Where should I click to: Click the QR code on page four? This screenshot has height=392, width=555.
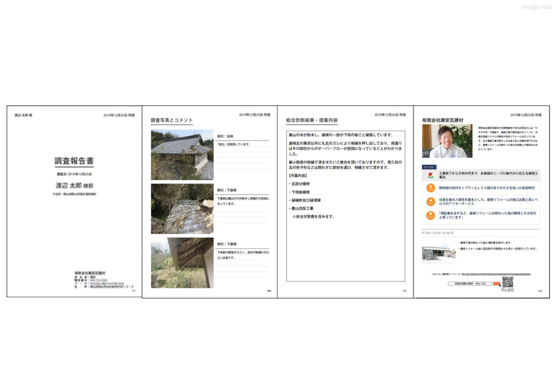pyautogui.click(x=507, y=282)
